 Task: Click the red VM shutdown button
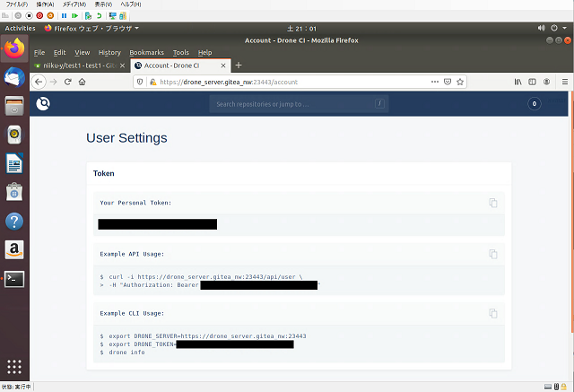(39, 16)
